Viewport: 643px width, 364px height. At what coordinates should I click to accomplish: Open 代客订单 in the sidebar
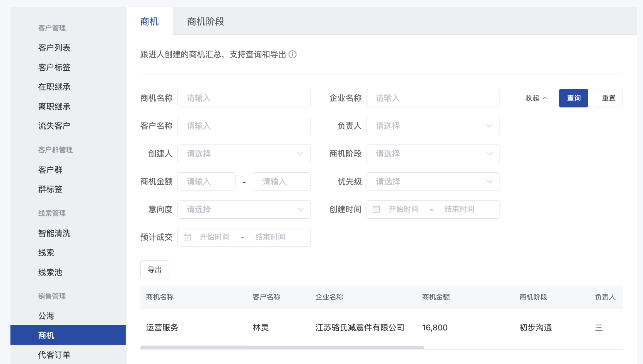point(54,355)
